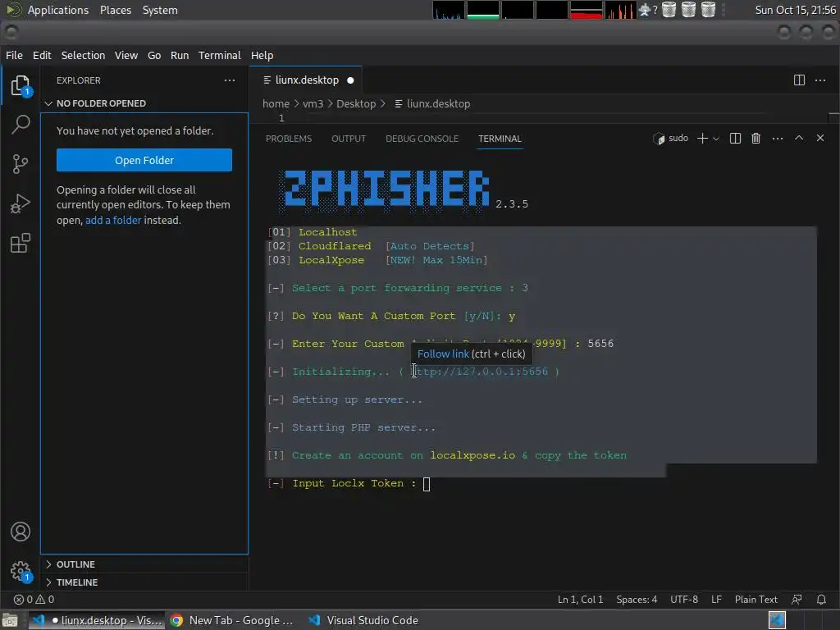Close the terminal panel
Viewport: 840px width, 630px height.
(820, 138)
